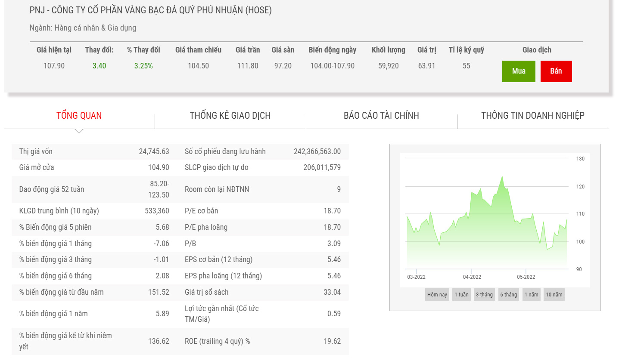The height and width of the screenshot is (364, 622).
Task: Click the PNJ company name heading
Action: point(150,10)
